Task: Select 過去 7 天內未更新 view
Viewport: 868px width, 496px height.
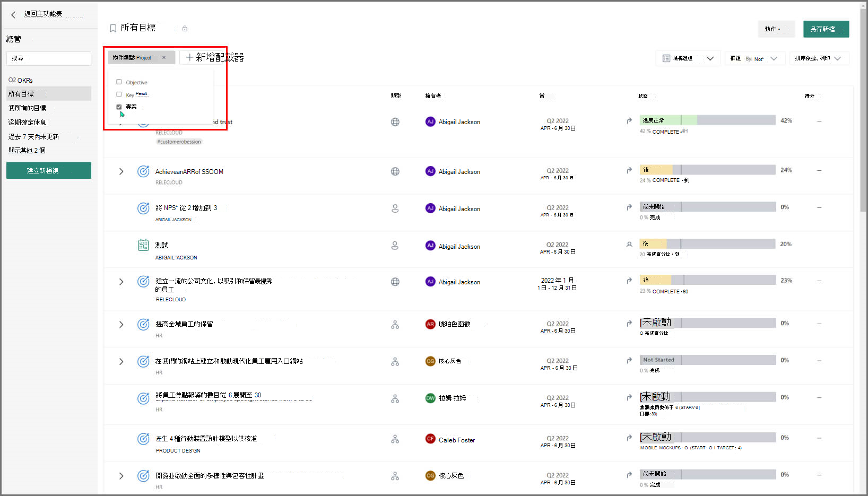Action: (x=33, y=136)
